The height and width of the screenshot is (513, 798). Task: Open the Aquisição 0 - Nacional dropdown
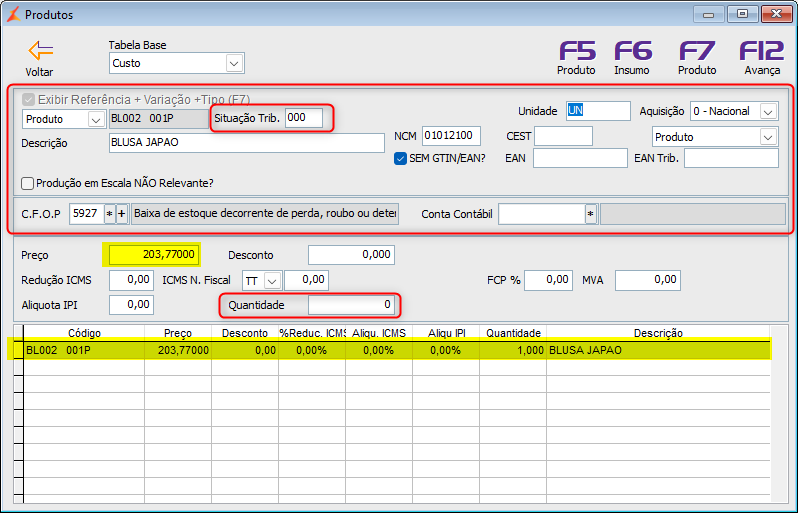tap(767, 111)
